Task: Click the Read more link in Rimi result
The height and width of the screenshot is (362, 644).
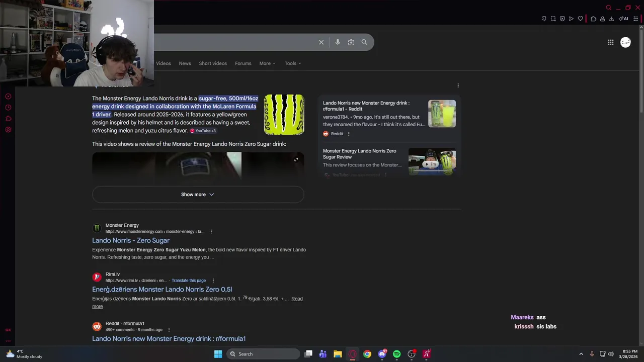Action: coord(297,299)
